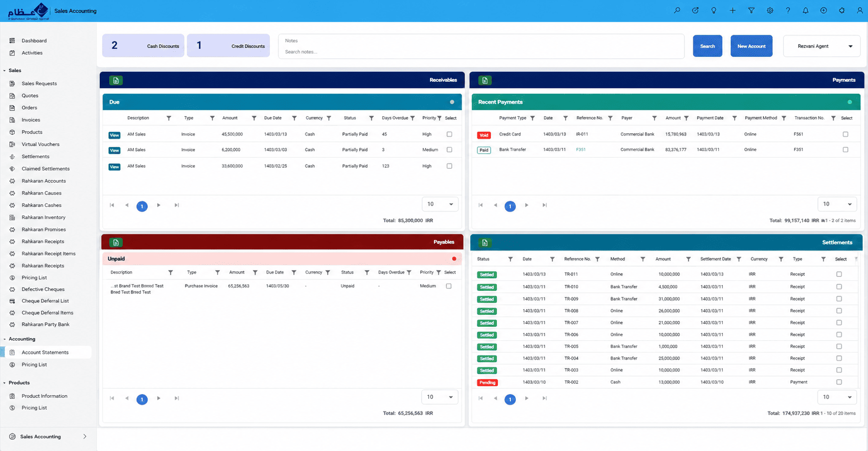Select the 6,200,000 invoice row checkbox

[449, 150]
